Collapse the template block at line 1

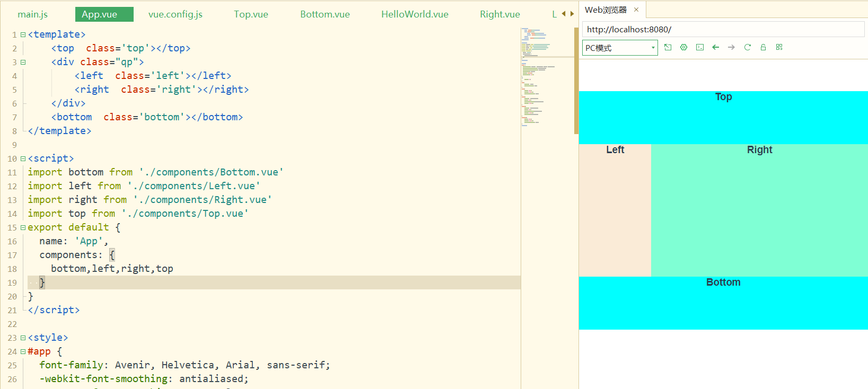(x=23, y=34)
